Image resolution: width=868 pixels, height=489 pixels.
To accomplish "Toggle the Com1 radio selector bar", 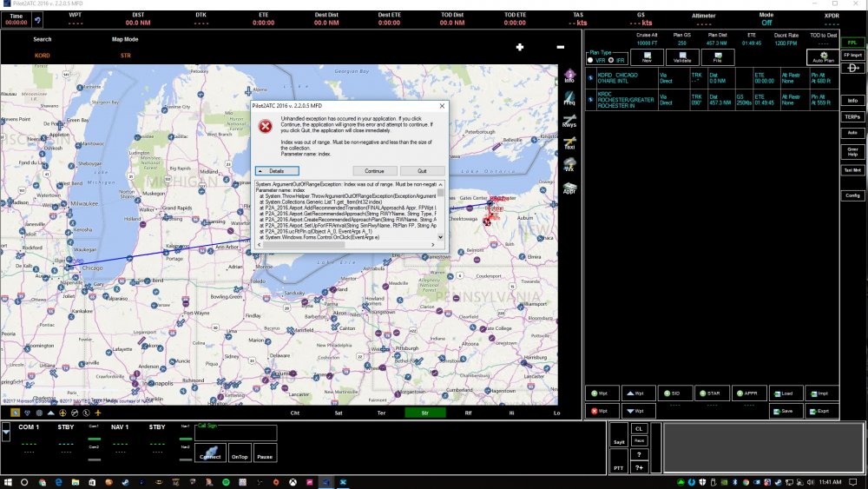I will click(x=94, y=439).
